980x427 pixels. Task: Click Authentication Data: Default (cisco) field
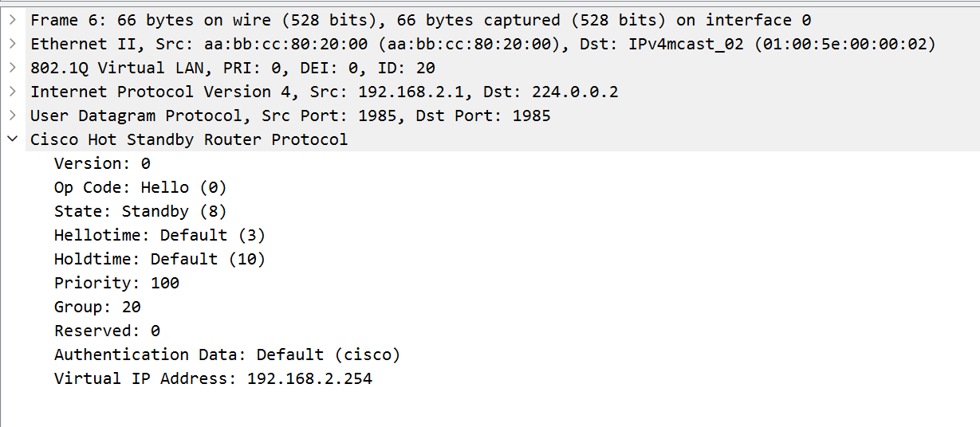coord(226,355)
